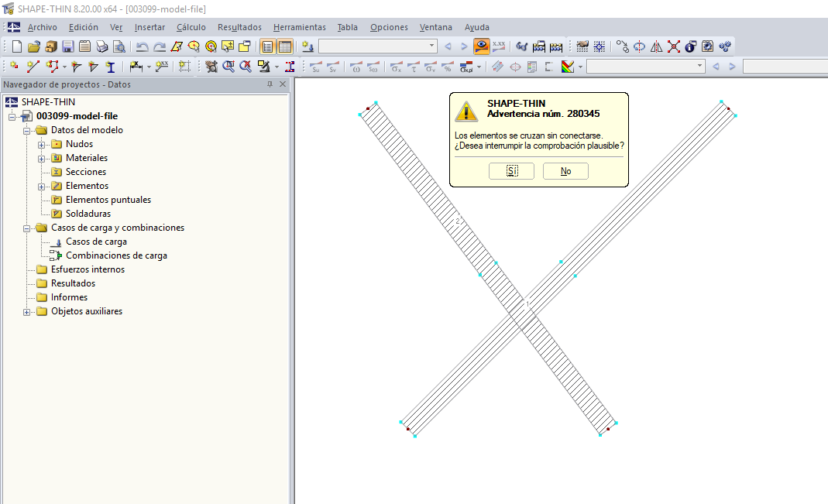The height and width of the screenshot is (504, 828).
Task: Go to next load case arrow
Action: click(x=464, y=46)
